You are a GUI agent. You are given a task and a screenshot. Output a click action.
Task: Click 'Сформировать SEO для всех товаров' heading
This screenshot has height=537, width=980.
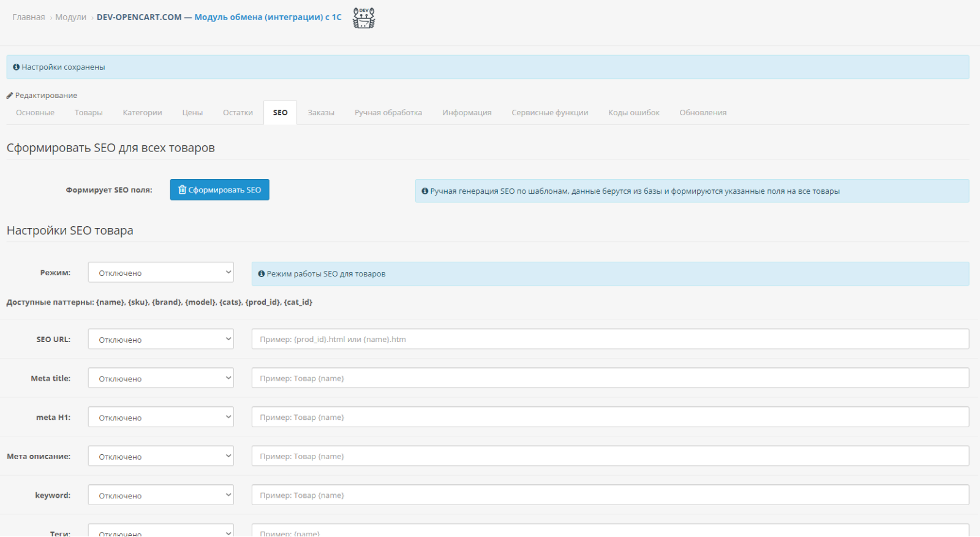coord(111,148)
